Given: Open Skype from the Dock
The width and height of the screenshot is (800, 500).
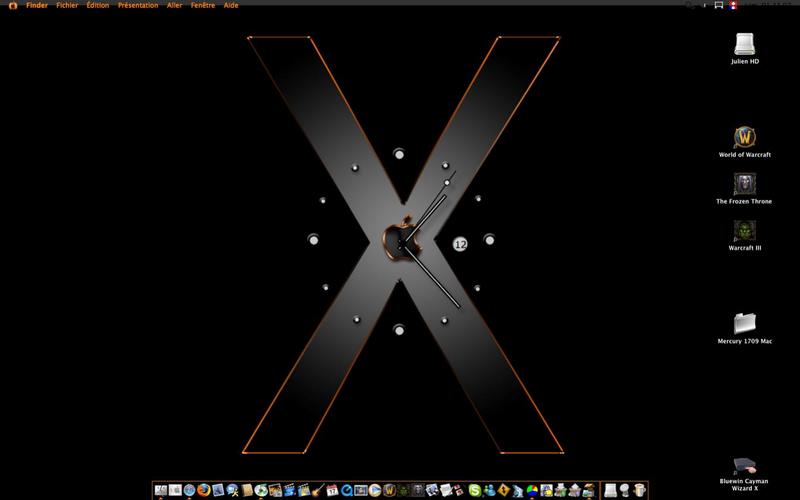Looking at the screenshot, I should [x=475, y=490].
